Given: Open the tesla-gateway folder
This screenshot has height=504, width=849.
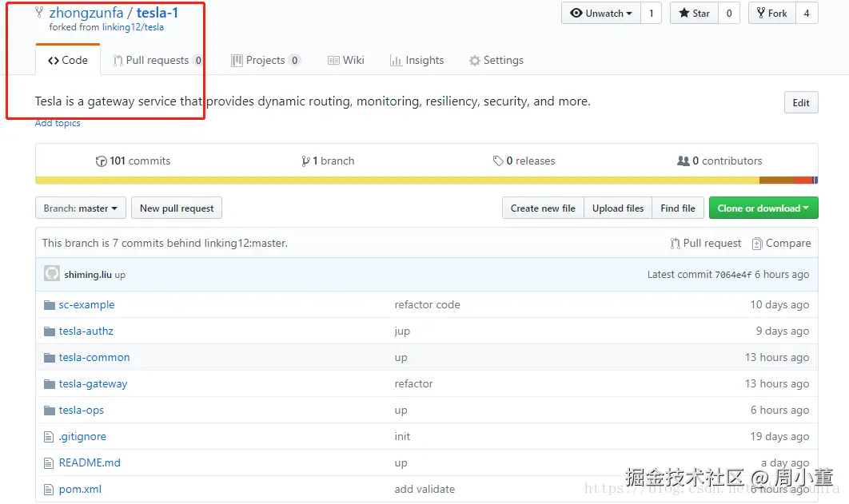Looking at the screenshot, I should [x=93, y=384].
